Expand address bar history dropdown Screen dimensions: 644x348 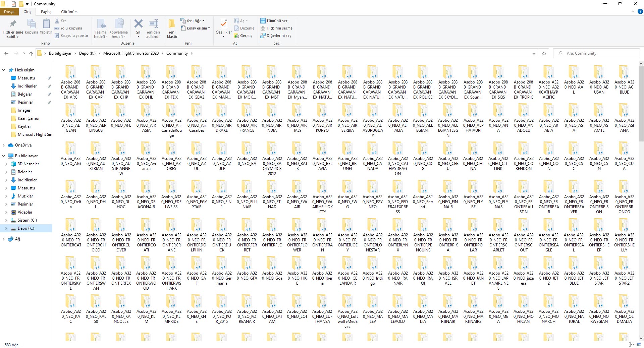point(534,53)
